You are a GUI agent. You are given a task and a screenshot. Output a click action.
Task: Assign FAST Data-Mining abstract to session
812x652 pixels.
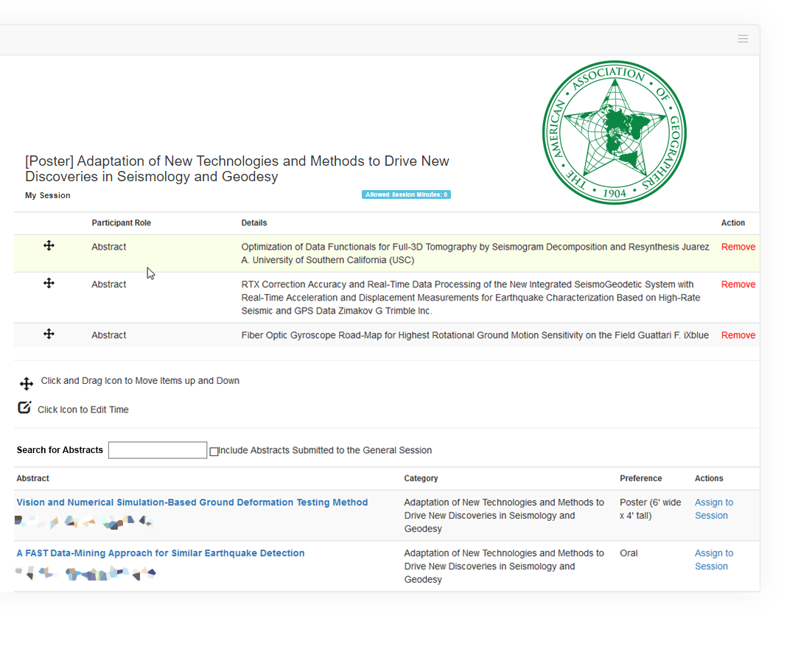713,560
